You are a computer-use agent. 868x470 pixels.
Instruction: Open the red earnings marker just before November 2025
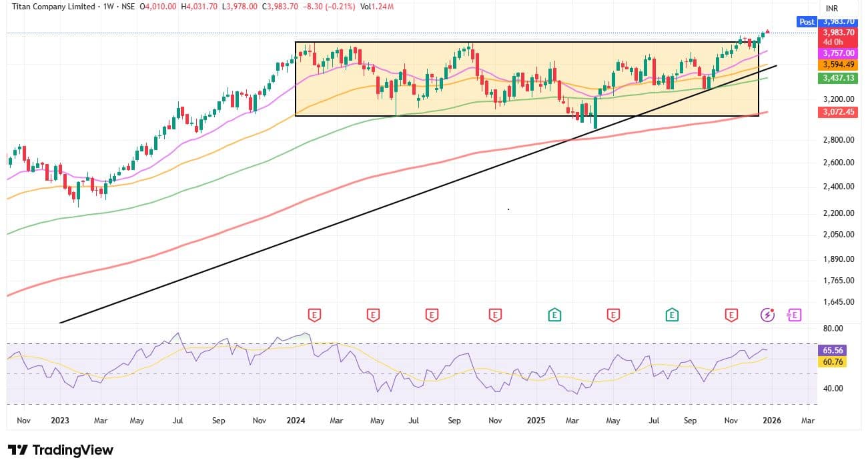732,315
